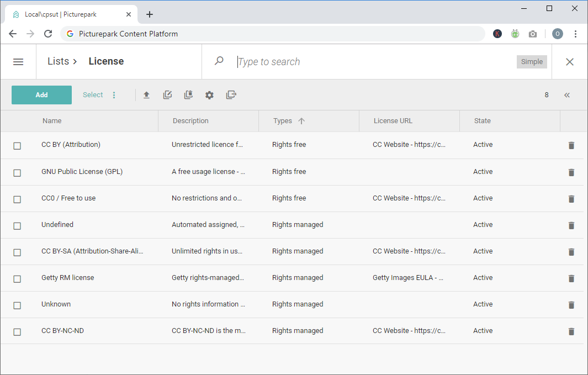Click the edit pencil toolbar icon
This screenshot has width=588, height=375.
point(168,95)
